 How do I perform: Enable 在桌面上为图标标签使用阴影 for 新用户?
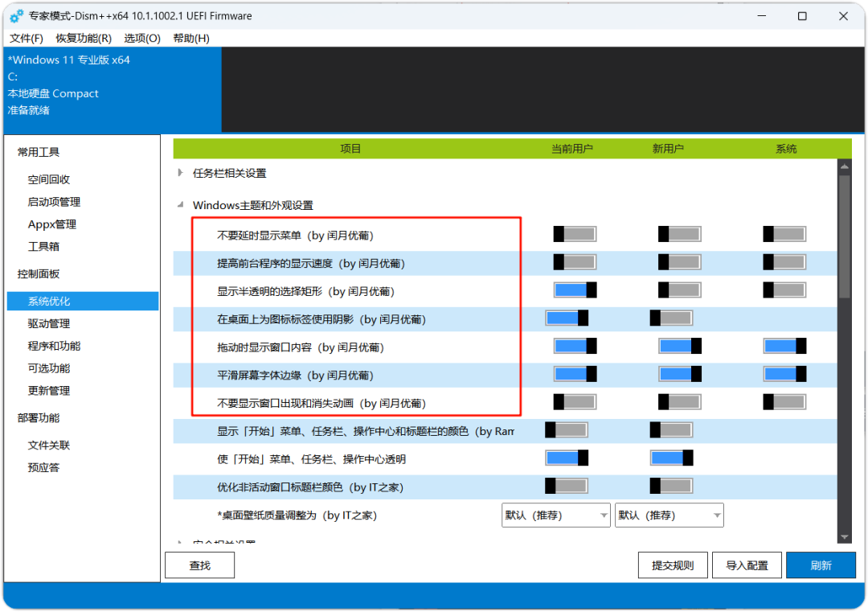pos(671,318)
